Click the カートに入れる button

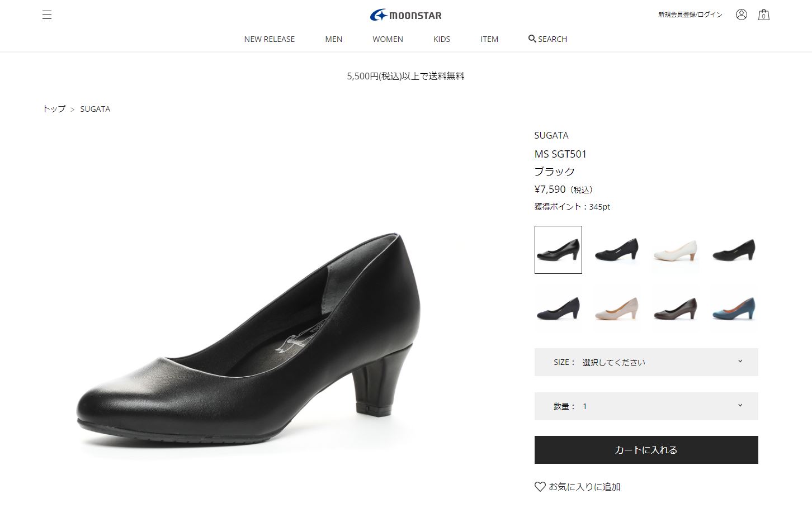point(646,450)
